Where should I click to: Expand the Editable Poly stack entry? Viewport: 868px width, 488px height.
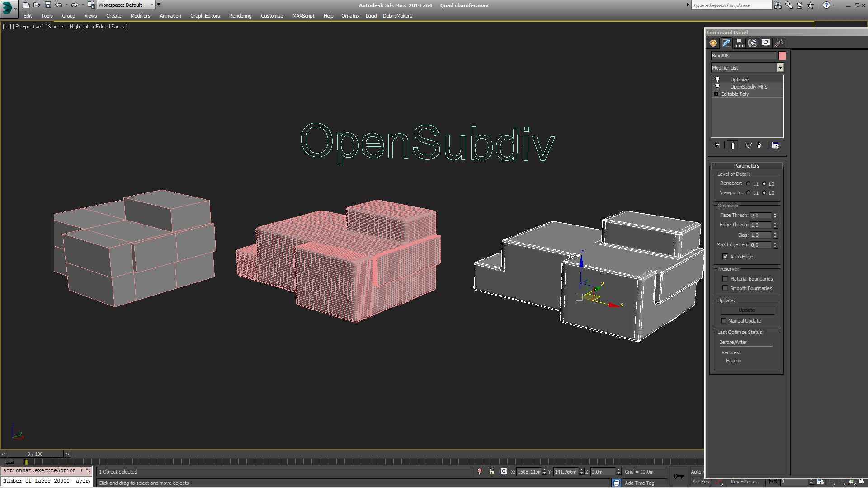point(716,94)
